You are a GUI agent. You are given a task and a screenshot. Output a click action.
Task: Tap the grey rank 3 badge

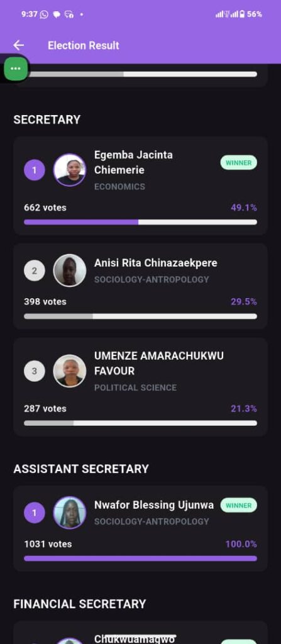[35, 371]
